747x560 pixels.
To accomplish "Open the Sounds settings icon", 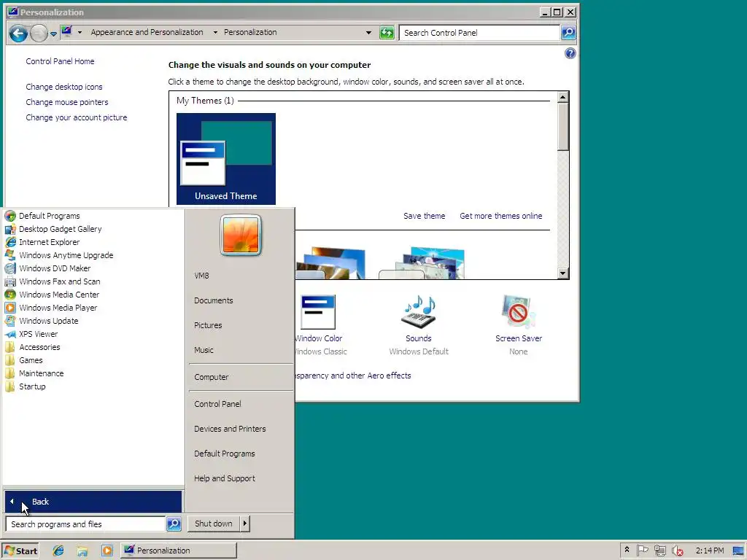I will pos(418,312).
